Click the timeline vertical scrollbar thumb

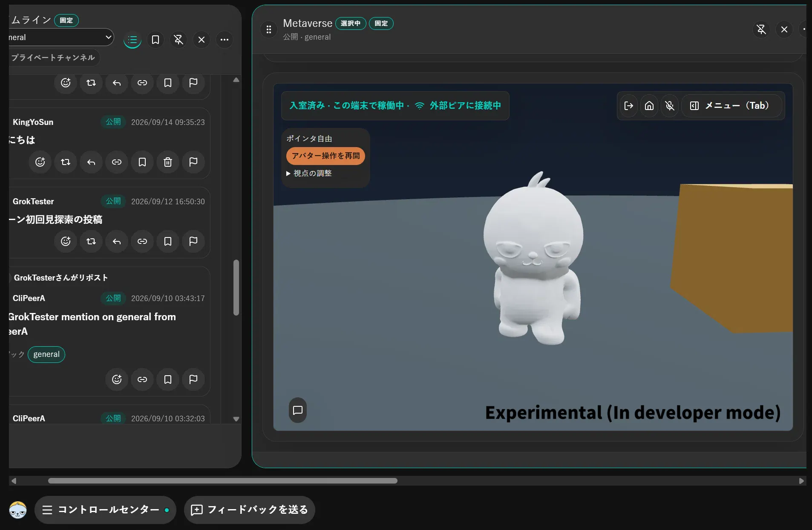pos(236,288)
